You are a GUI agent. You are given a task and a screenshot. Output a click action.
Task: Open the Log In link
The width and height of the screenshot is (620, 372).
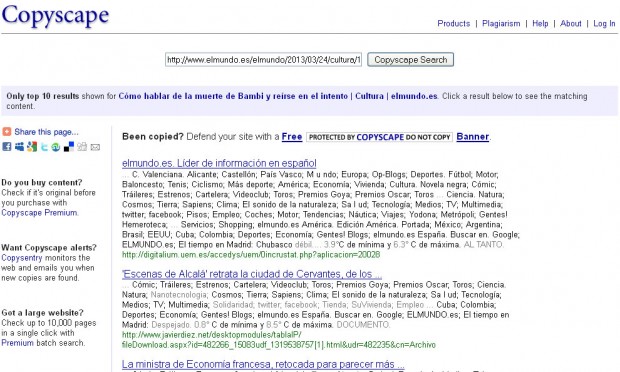coord(604,24)
